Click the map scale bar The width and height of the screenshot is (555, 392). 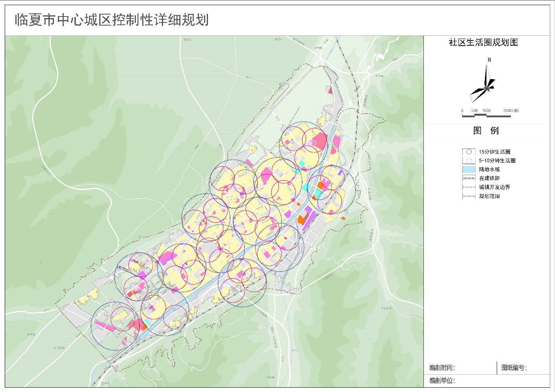pos(486,115)
